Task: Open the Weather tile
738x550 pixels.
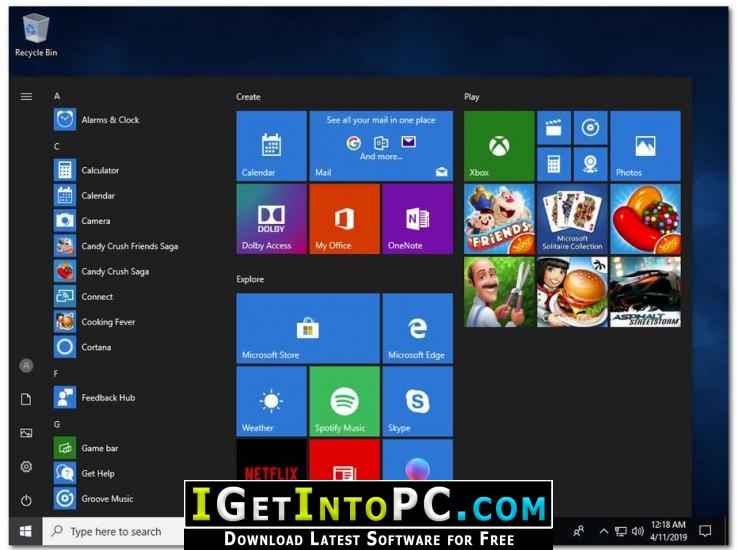Action: pyautogui.click(x=272, y=401)
